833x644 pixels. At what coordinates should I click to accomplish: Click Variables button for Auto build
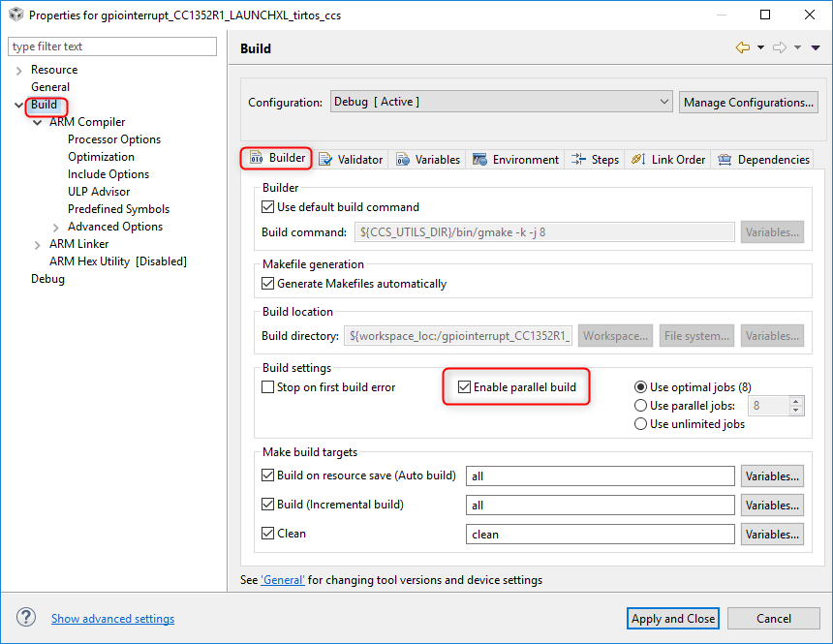[x=772, y=475]
